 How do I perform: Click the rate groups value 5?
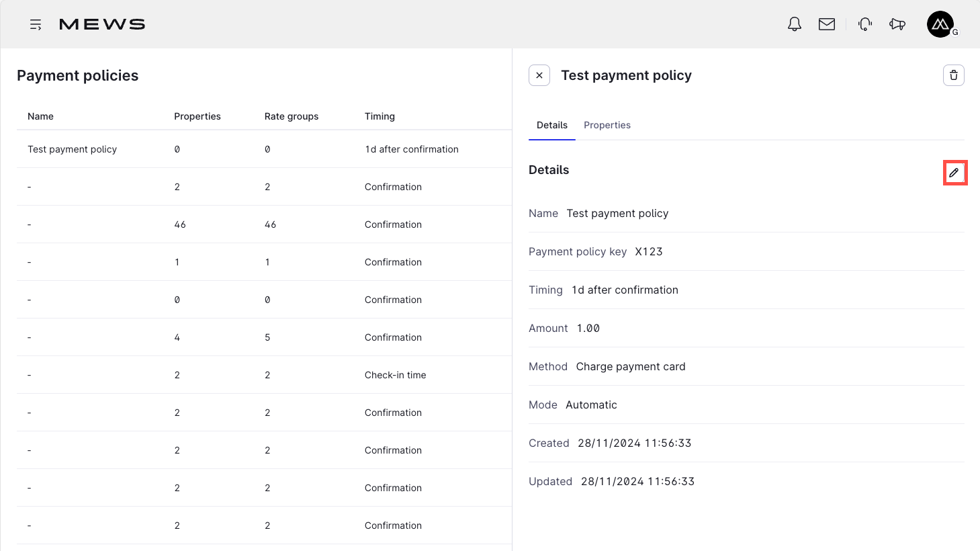coord(267,337)
